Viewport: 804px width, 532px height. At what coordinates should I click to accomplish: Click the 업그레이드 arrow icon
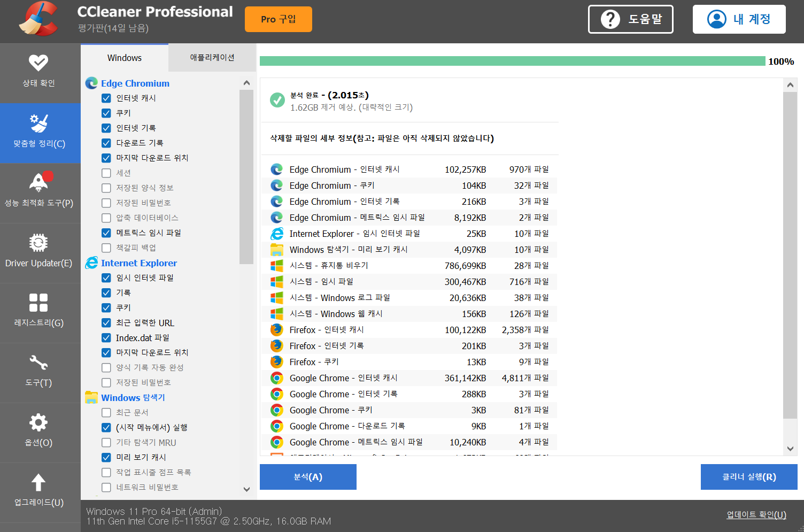pyautogui.click(x=38, y=482)
